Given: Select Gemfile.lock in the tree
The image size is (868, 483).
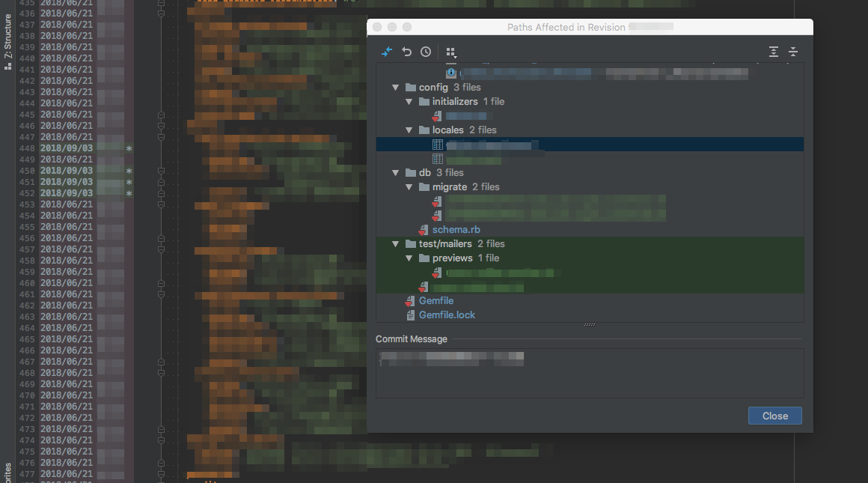Looking at the screenshot, I should tap(447, 315).
